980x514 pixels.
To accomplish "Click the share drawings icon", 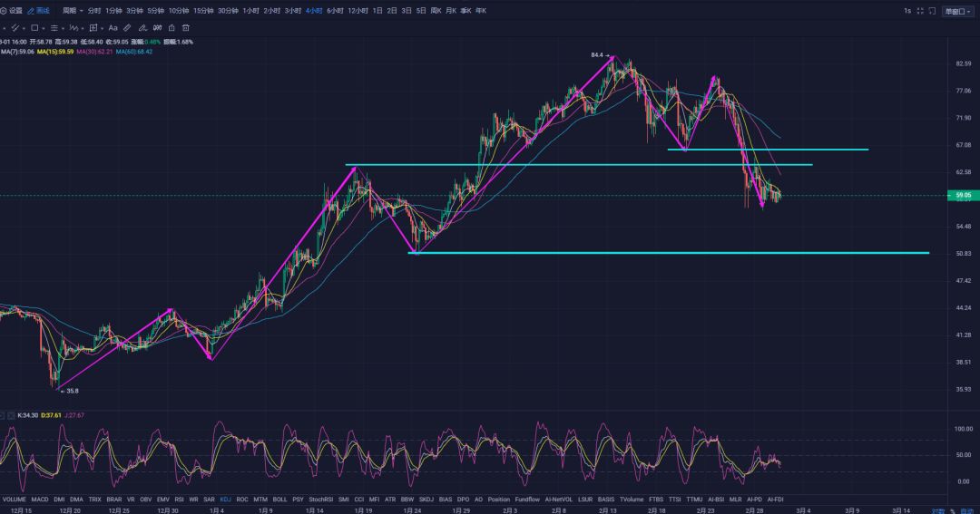I will click(171, 27).
